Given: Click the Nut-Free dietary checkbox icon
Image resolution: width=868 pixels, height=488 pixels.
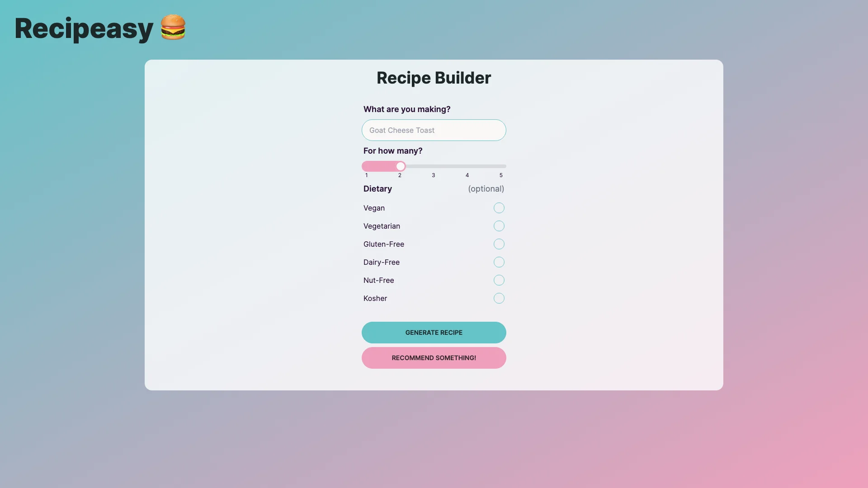Looking at the screenshot, I should click(499, 280).
